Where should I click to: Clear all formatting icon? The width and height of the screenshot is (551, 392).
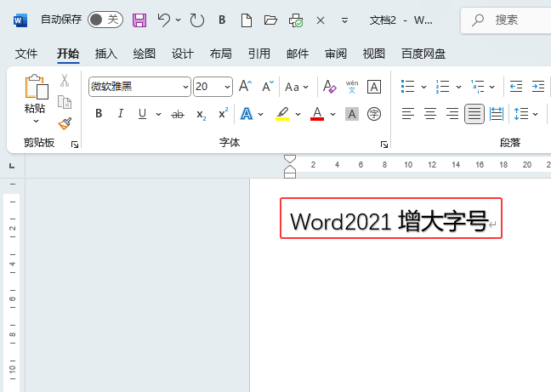330,87
